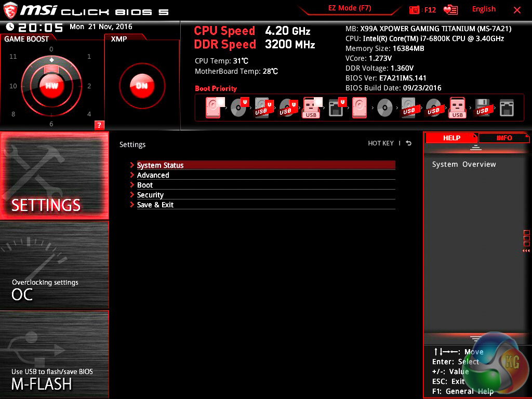Select Game Boost dial position 6
Screen dimensions: 532x399
[51, 124]
